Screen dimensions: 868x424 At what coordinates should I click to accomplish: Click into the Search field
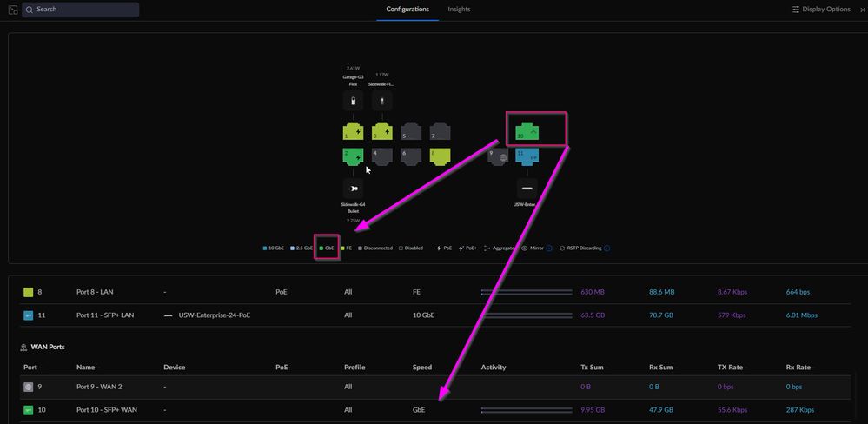point(83,10)
